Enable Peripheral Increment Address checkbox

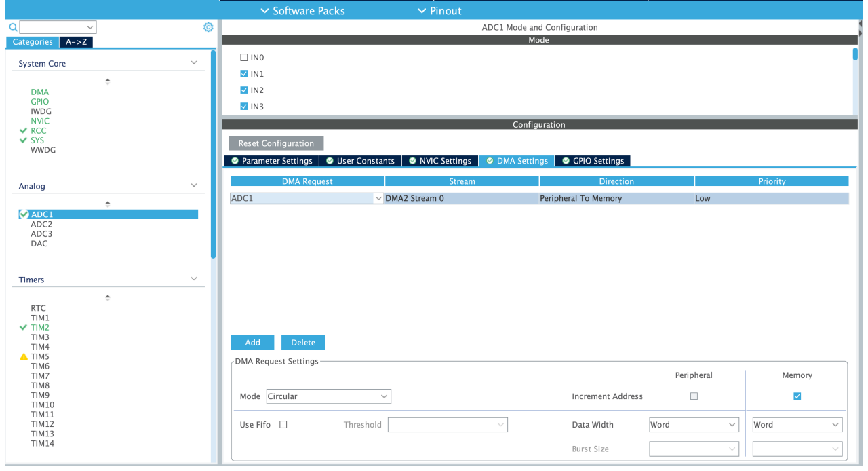[x=694, y=396]
